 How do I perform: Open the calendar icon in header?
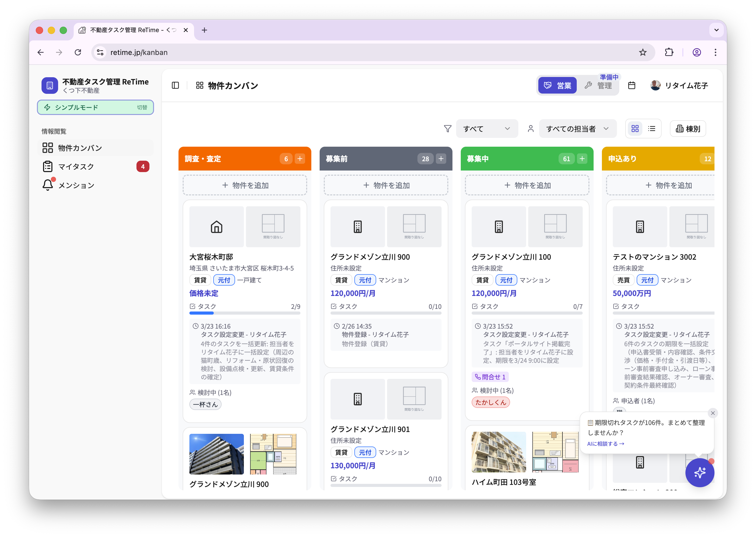click(632, 86)
